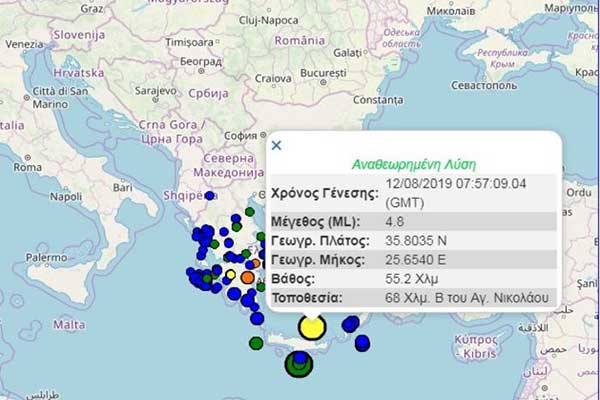
Task: Click the isolated blue marker near Shqipëria
Action: (210, 196)
